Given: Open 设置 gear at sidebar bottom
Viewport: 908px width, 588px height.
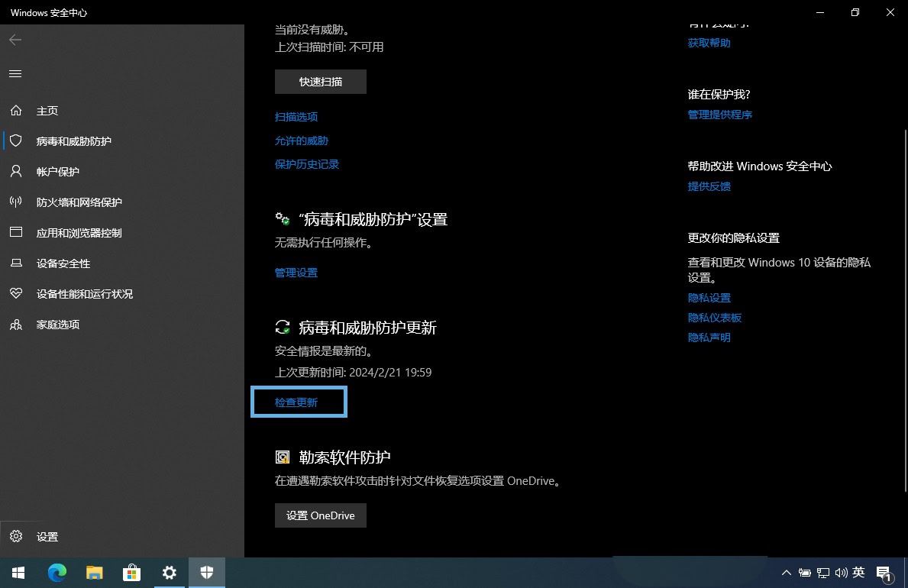Looking at the screenshot, I should [16, 537].
